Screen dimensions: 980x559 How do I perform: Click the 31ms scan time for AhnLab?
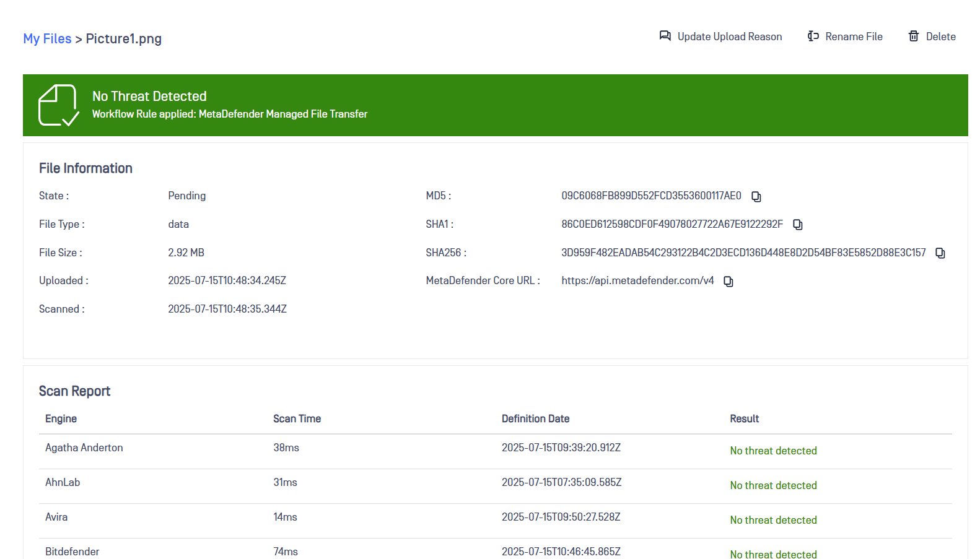[285, 482]
